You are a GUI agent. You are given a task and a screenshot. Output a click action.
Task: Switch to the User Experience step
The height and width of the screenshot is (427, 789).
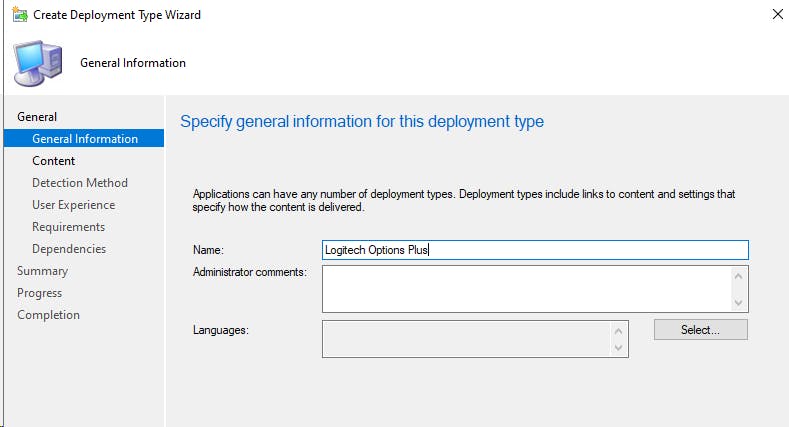[x=73, y=205]
